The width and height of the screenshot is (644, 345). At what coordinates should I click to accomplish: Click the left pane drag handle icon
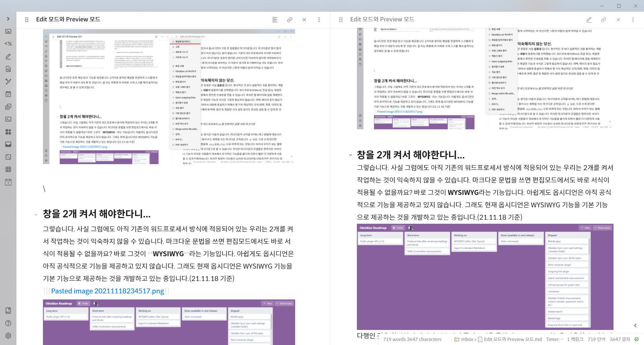click(x=27, y=20)
